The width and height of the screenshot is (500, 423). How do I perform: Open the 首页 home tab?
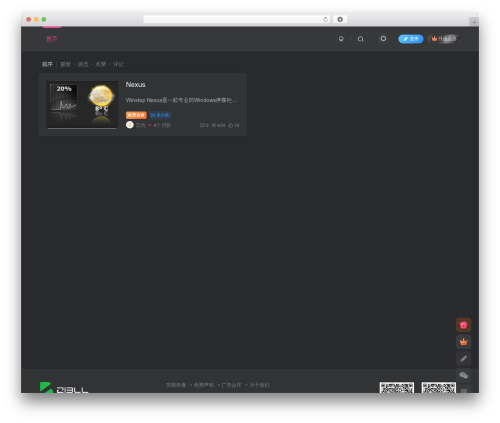[52, 39]
